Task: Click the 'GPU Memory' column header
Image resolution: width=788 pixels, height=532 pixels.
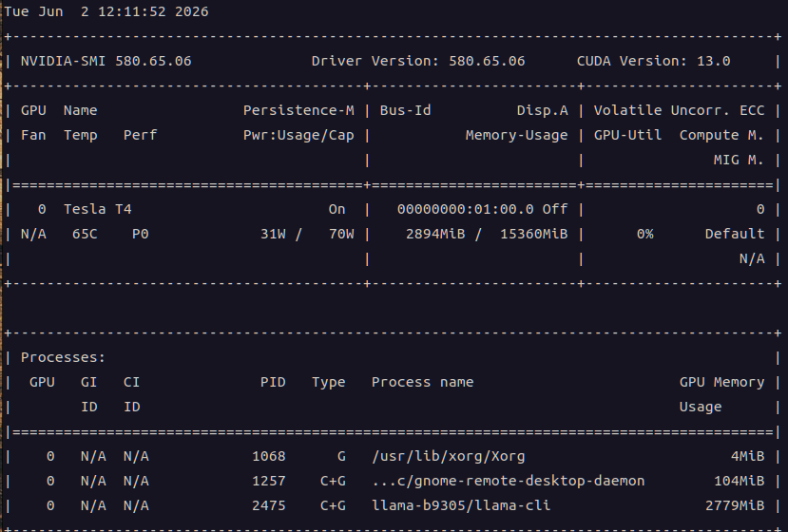Action: 721,383
